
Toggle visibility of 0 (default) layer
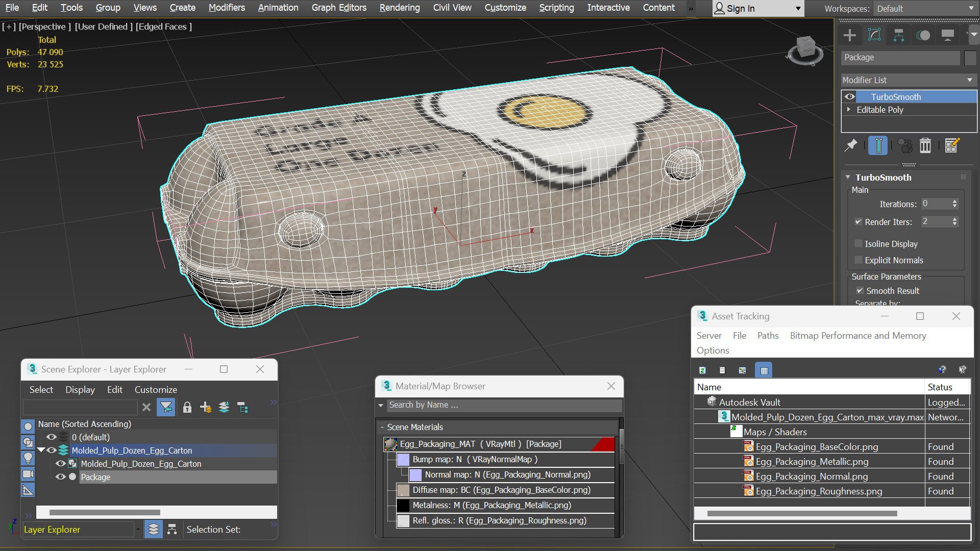(52, 437)
